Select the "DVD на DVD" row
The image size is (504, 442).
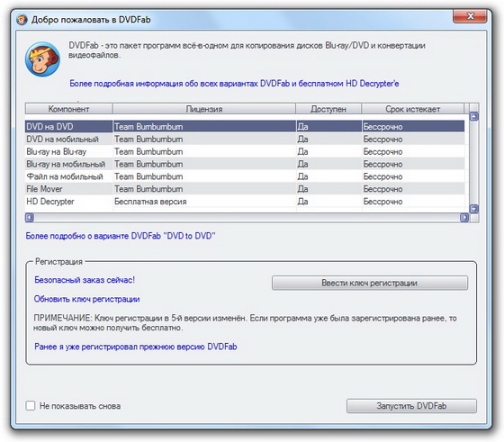[x=245, y=126]
